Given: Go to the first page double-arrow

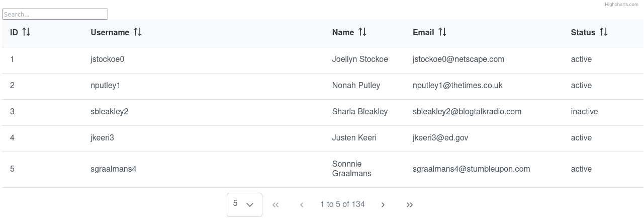Looking at the screenshot, I should coord(275,205).
